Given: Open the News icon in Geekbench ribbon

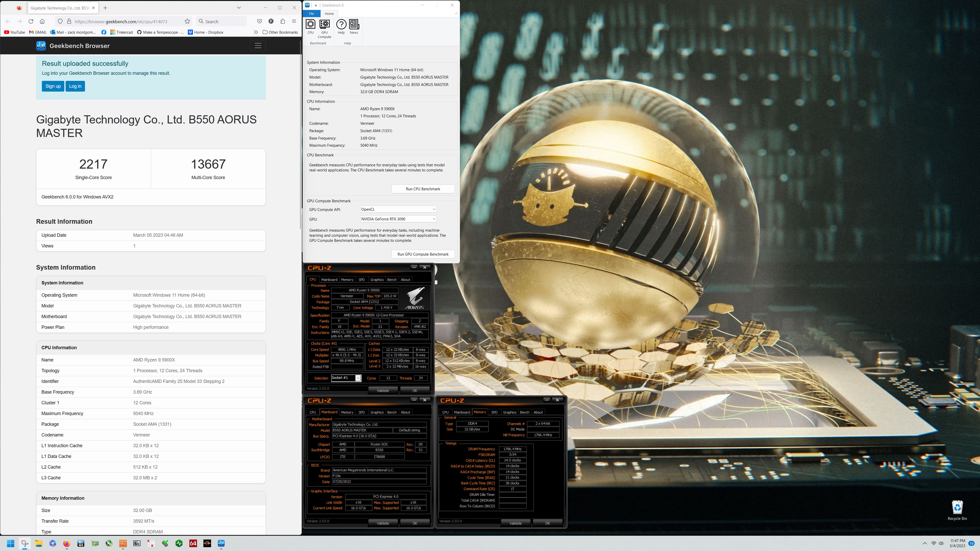Looking at the screenshot, I should (354, 27).
